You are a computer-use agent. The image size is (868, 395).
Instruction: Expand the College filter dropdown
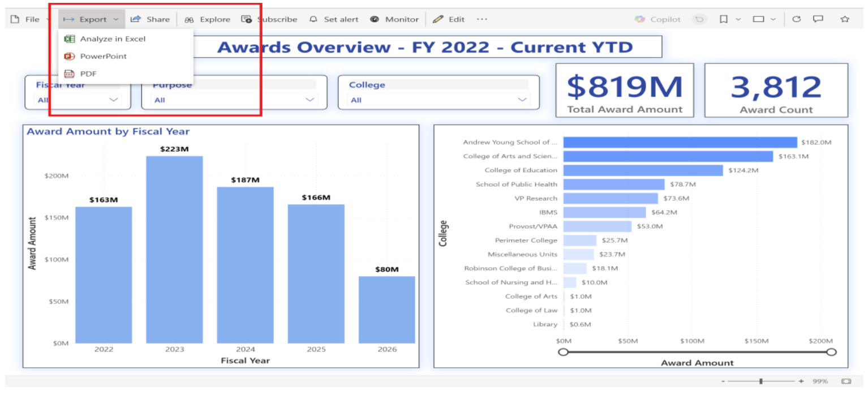coord(522,100)
